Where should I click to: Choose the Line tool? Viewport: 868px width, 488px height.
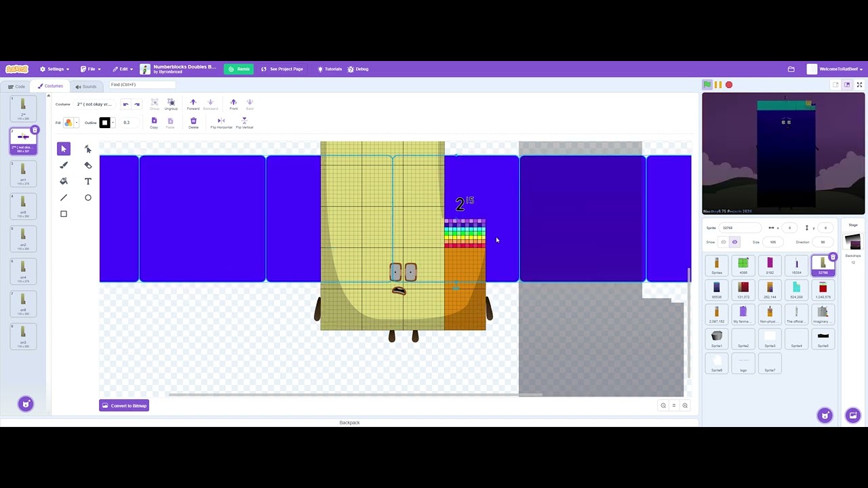pyautogui.click(x=64, y=198)
